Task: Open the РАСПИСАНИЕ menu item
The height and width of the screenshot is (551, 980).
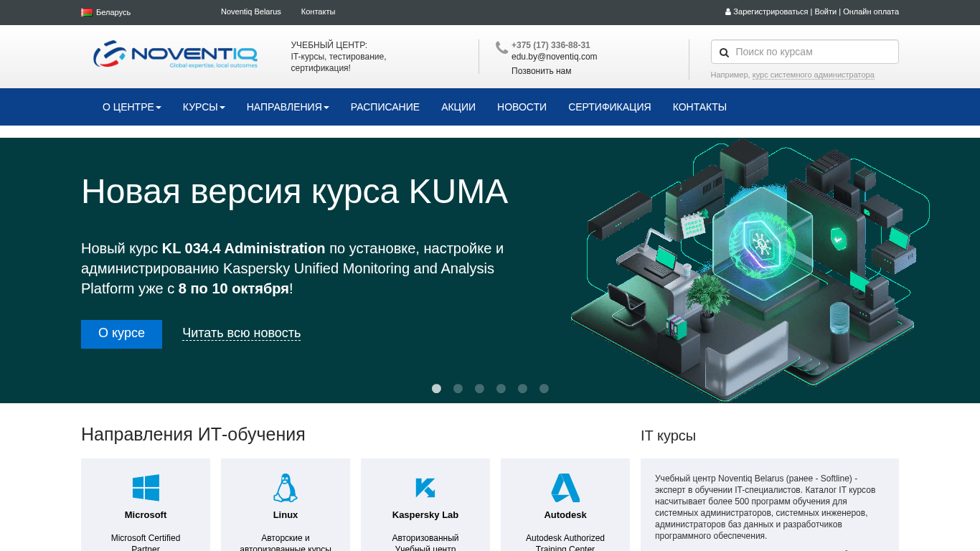Action: (x=385, y=107)
